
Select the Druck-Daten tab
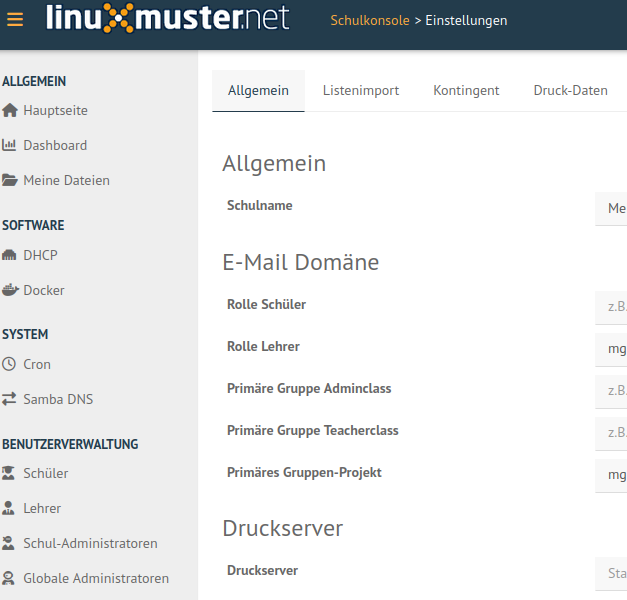(x=570, y=90)
